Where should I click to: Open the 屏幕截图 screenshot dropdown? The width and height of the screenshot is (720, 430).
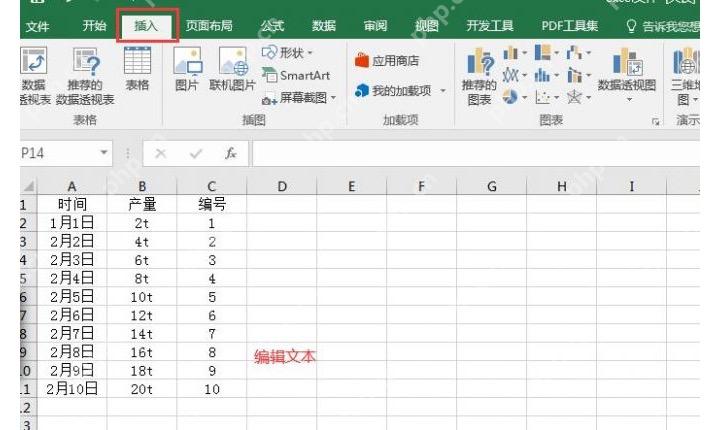[x=299, y=97]
